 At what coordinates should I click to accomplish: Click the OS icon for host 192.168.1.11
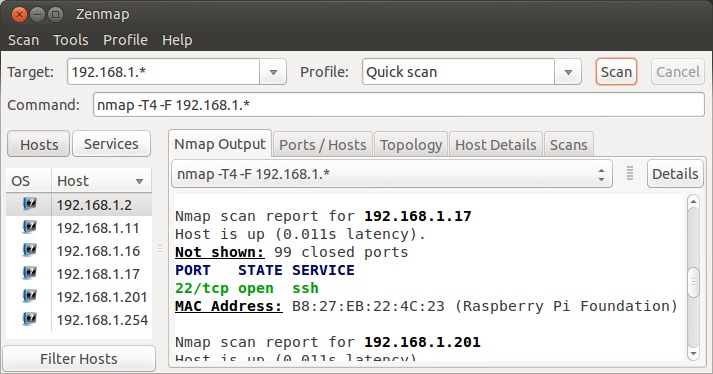30,227
